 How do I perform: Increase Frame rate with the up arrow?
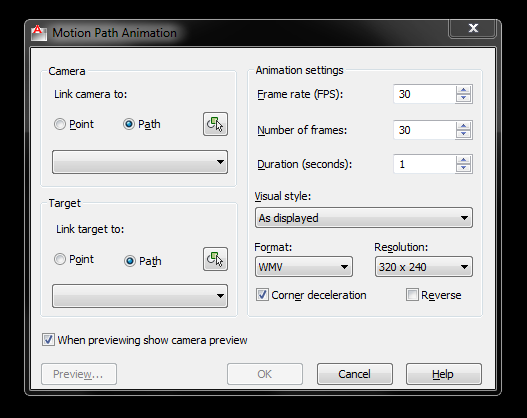(x=464, y=90)
